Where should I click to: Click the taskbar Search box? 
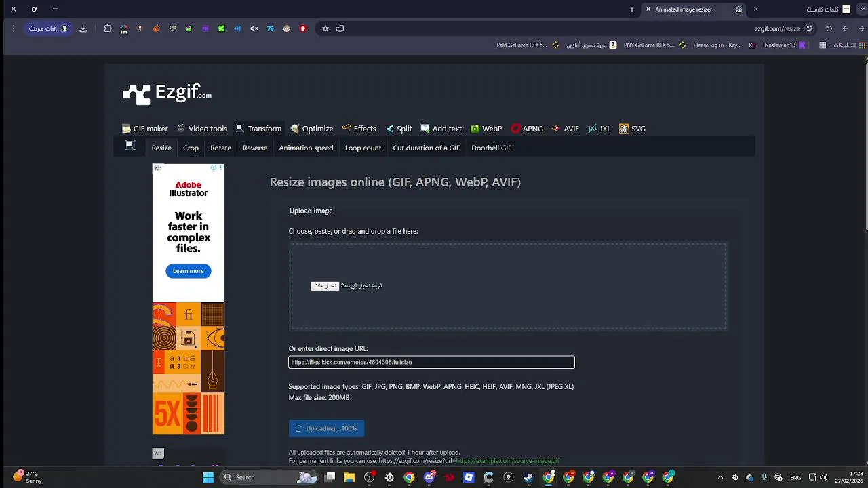click(x=270, y=477)
